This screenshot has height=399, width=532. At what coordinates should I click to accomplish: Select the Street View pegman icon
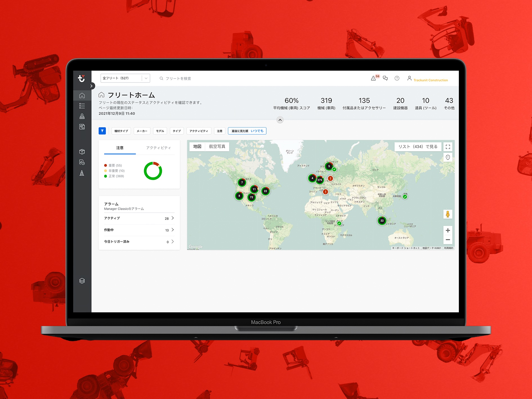[448, 214]
